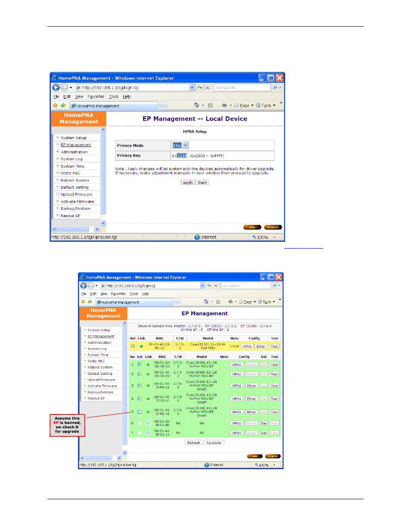Click Favorites star in upper window

[x=55, y=106]
